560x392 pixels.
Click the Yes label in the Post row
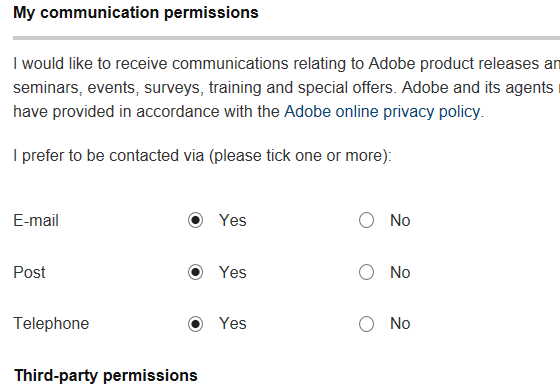[x=232, y=272]
